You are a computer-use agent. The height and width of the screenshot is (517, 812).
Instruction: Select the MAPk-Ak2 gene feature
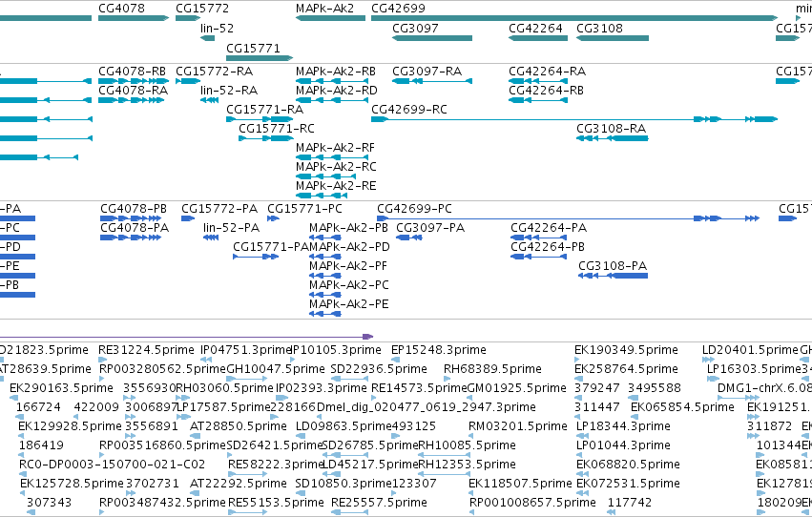coord(330,18)
